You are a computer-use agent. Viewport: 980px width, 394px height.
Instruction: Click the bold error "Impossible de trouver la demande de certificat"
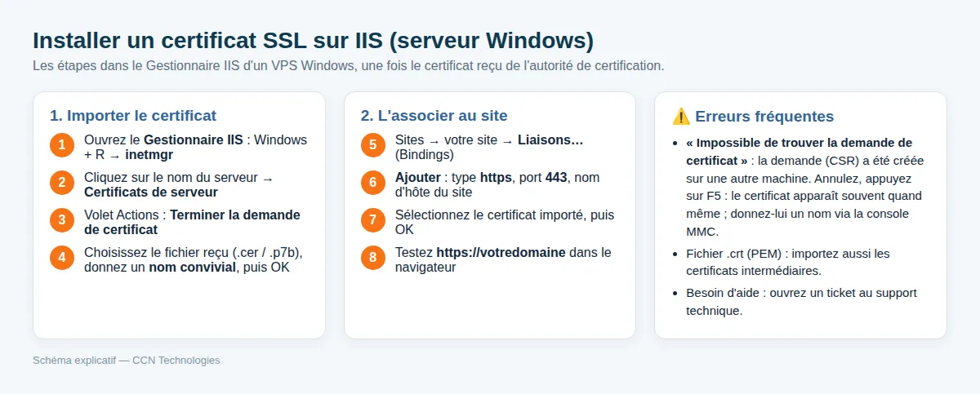click(x=800, y=151)
